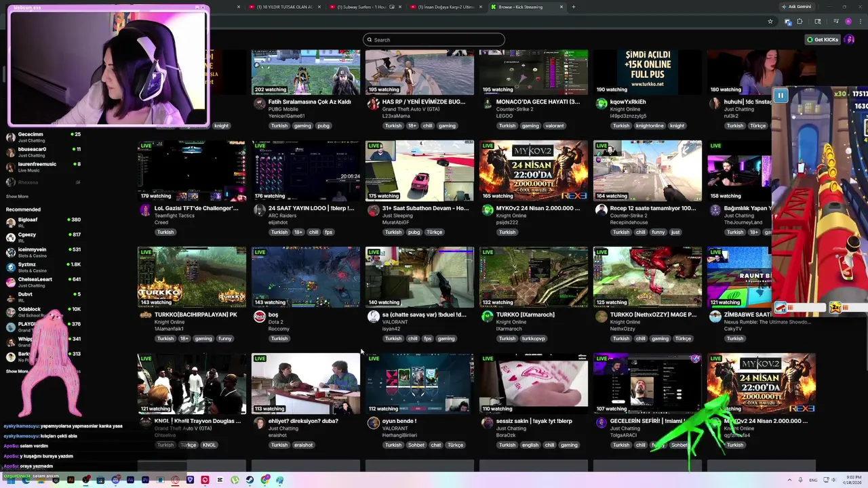Open the browser extensions puzzle icon
The image size is (868, 488).
pos(800,22)
